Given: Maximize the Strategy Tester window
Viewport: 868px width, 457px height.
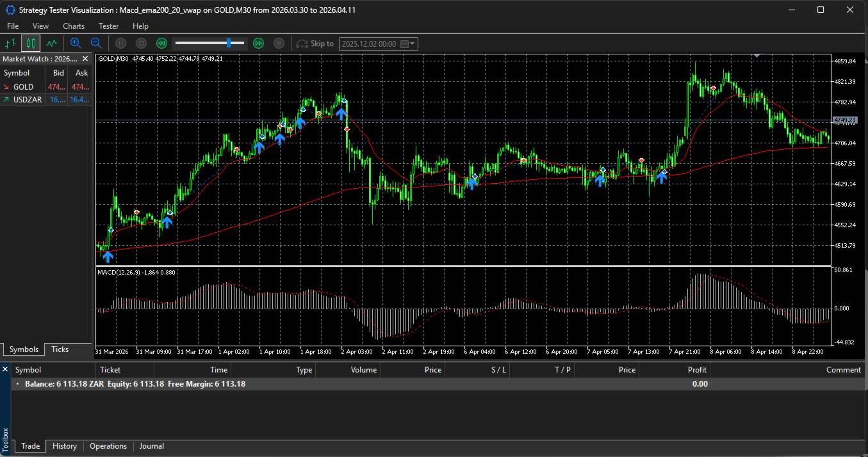Looking at the screenshot, I should pos(821,10).
